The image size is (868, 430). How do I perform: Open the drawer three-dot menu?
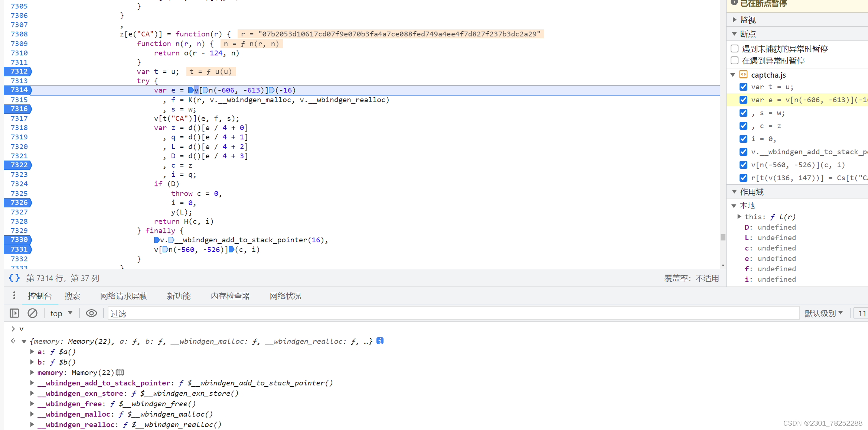click(x=14, y=295)
